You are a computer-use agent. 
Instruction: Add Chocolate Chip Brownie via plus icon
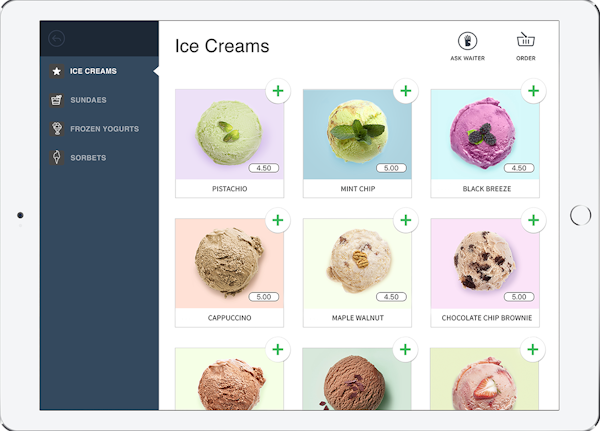tap(533, 220)
